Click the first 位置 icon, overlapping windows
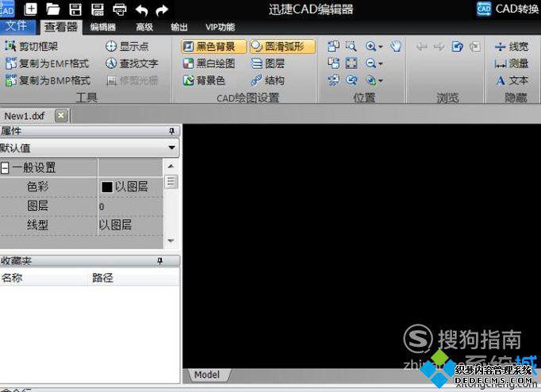Screen dimensions: 541x392 point(333,46)
